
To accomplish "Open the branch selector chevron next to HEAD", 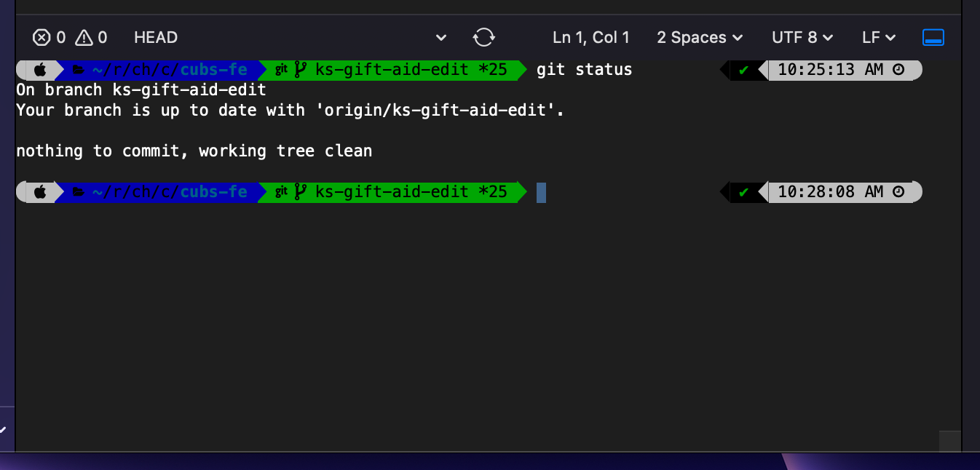I will click(x=440, y=37).
